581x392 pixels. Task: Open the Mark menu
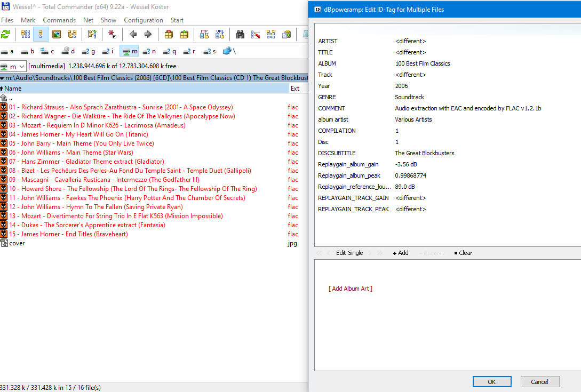click(x=28, y=20)
